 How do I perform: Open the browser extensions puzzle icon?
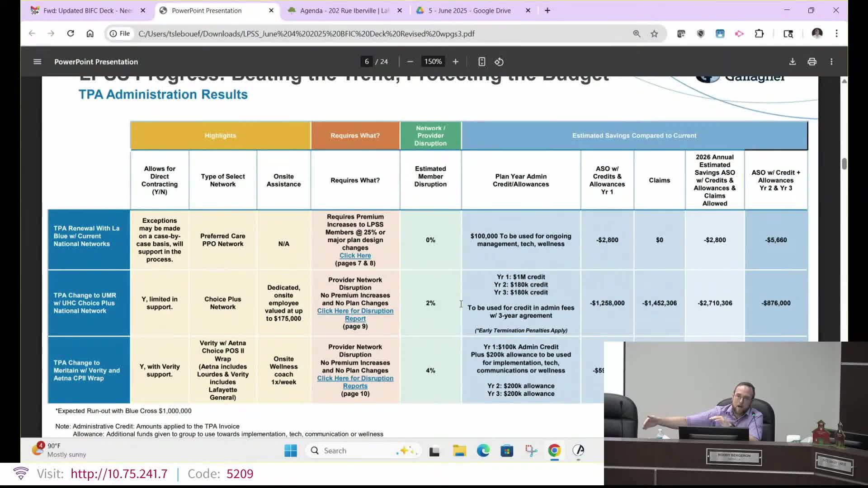(759, 33)
